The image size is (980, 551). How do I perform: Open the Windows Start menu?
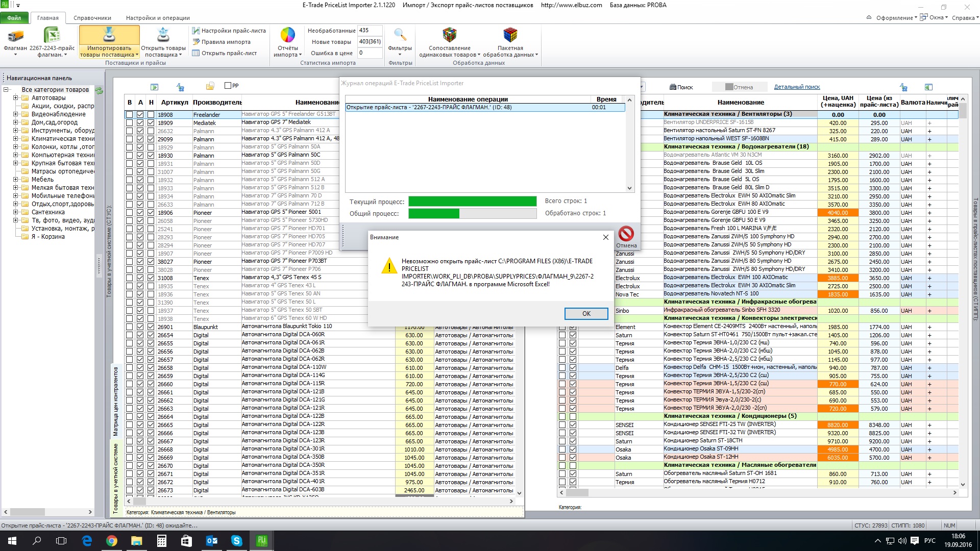pyautogui.click(x=12, y=541)
